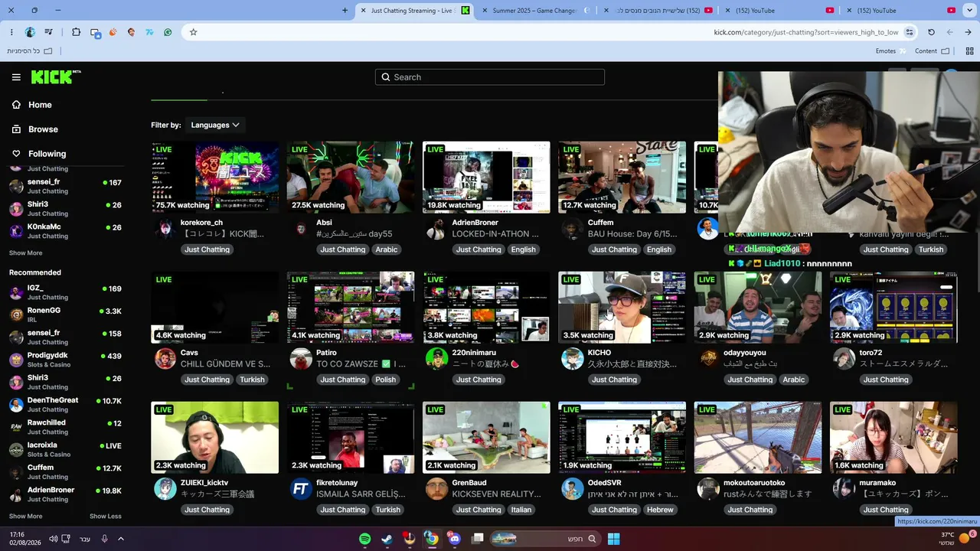Open the Following section link
980x551 pixels.
(x=47, y=154)
